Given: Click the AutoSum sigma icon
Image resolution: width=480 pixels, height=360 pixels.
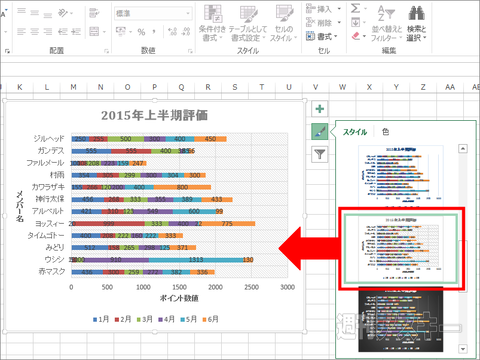Looking at the screenshot, I should (356, 8).
